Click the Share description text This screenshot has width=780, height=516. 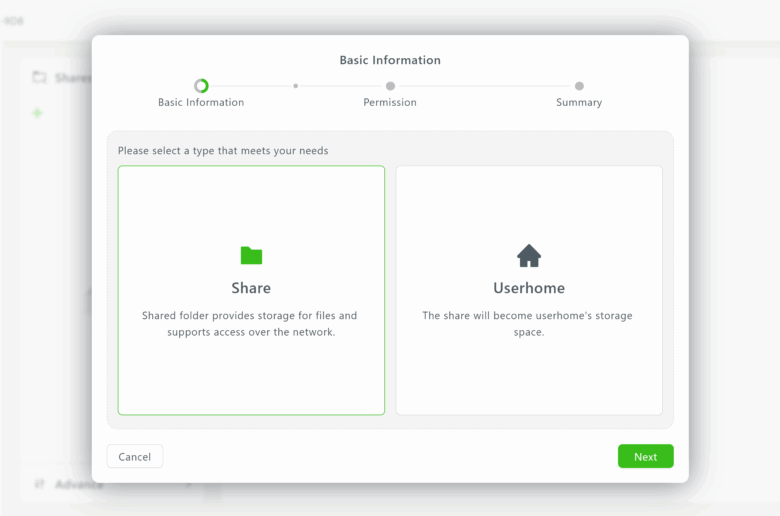click(x=250, y=323)
